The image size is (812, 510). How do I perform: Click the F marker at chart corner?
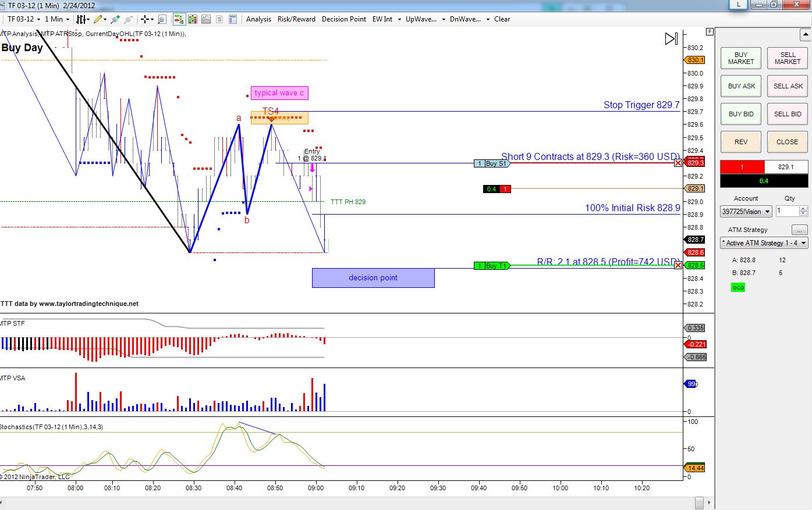(710, 31)
